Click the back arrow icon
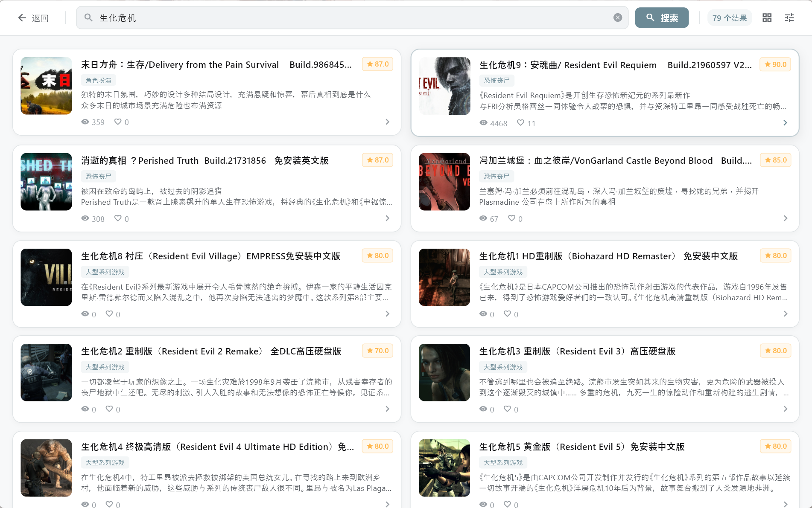This screenshot has width=812, height=508. (22, 18)
